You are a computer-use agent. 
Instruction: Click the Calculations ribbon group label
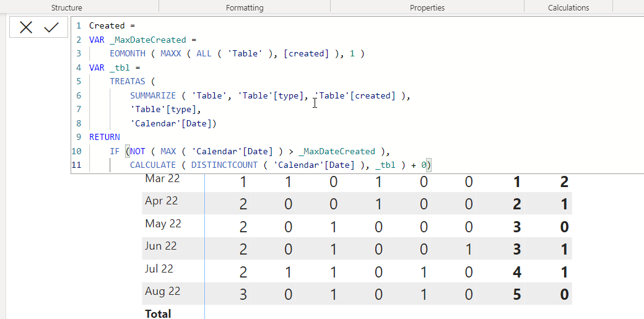point(568,8)
